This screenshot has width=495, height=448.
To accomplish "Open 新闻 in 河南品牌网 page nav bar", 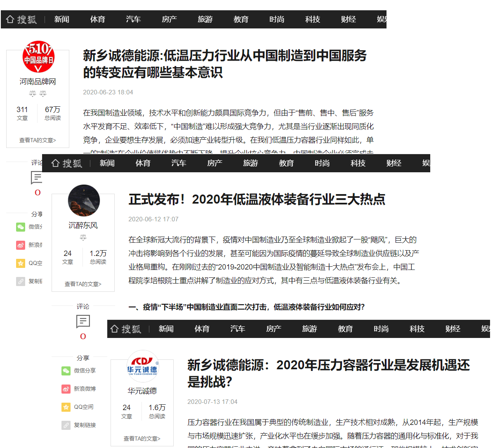I will [62, 19].
